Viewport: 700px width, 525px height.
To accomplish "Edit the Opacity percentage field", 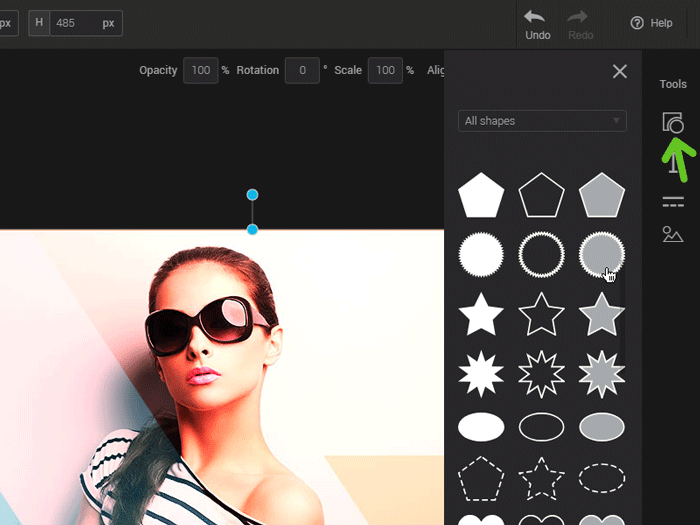I will point(200,71).
